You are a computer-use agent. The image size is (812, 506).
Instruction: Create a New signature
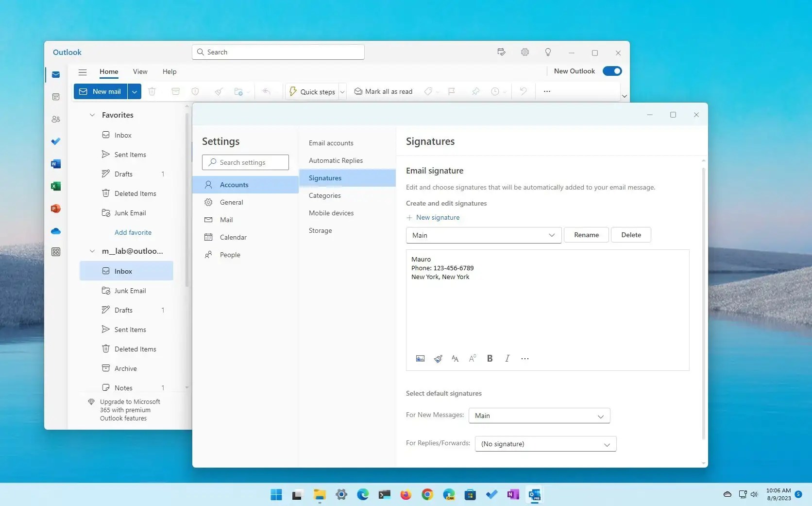point(433,217)
